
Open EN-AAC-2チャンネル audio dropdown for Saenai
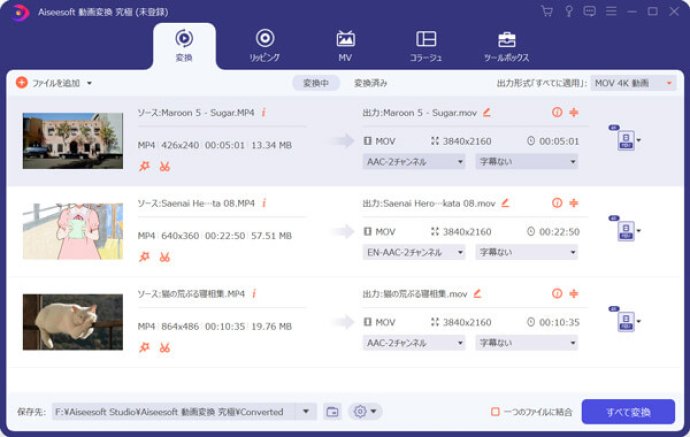(x=414, y=253)
